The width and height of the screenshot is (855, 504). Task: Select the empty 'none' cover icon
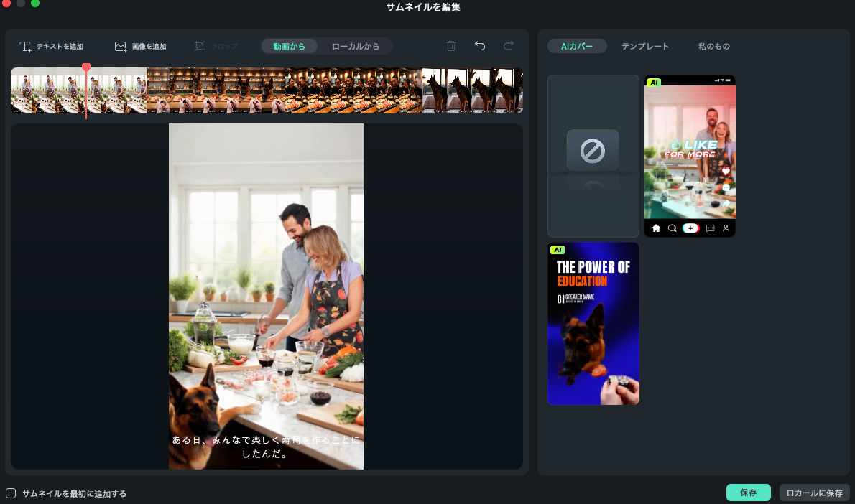593,151
